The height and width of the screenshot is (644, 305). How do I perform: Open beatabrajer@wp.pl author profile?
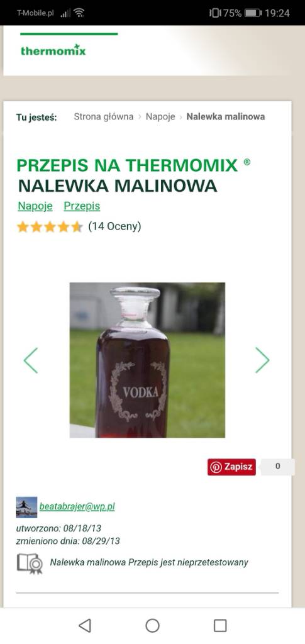(77, 507)
